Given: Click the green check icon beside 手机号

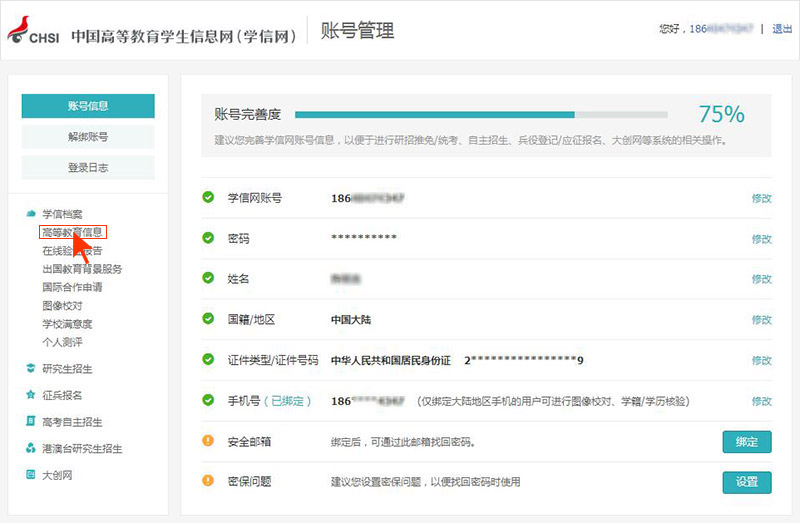Looking at the screenshot, I should pyautogui.click(x=208, y=400).
